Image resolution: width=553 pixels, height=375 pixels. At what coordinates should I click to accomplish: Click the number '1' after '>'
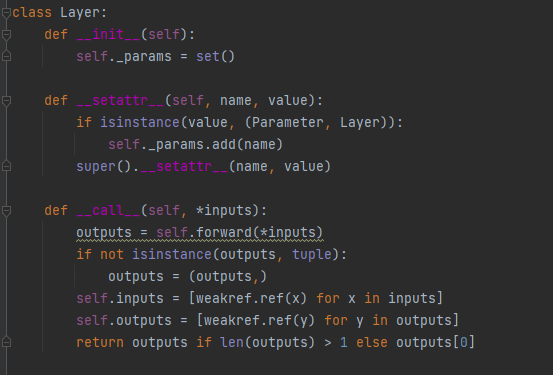pos(344,343)
